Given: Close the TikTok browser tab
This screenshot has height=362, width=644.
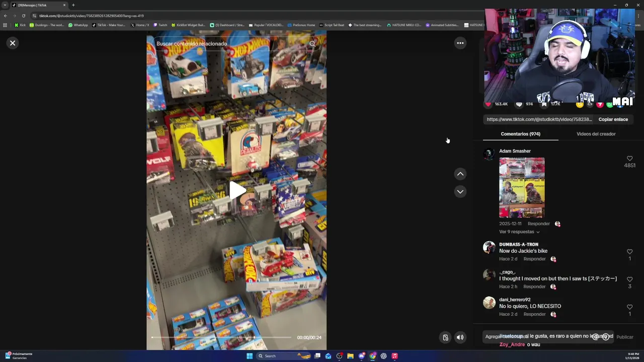Looking at the screenshot, I should pos(64,5).
